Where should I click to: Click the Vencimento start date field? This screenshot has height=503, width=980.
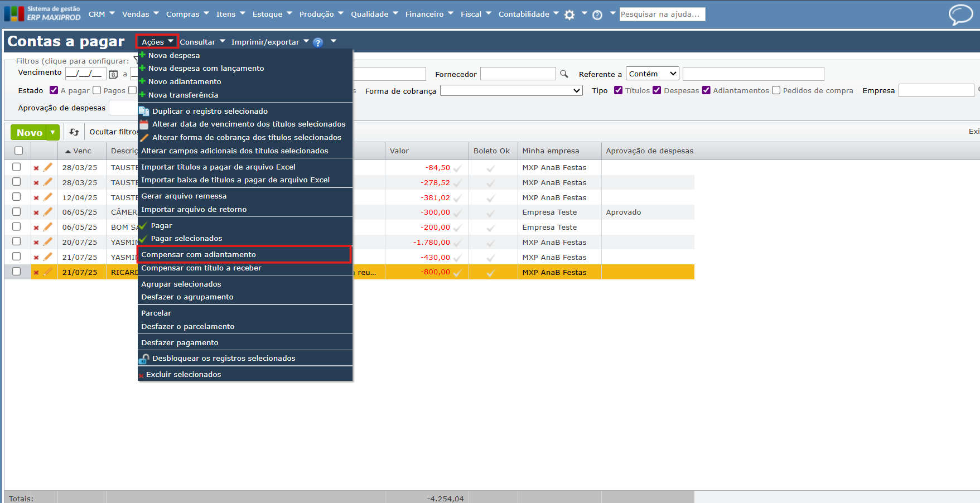point(86,74)
